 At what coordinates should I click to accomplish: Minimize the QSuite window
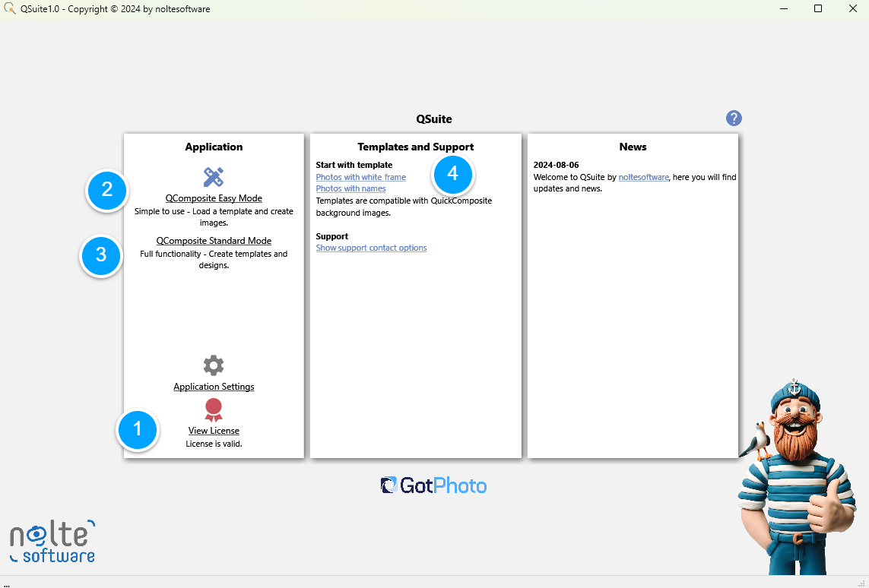pos(784,9)
